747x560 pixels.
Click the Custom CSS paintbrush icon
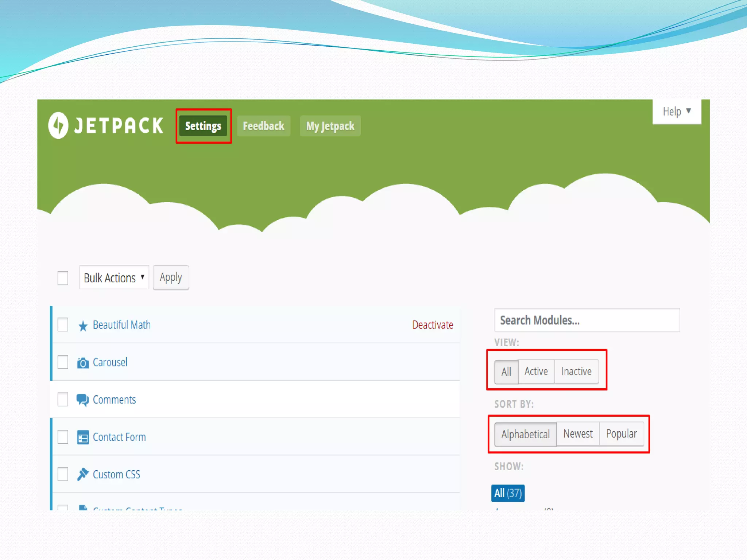[83, 474]
